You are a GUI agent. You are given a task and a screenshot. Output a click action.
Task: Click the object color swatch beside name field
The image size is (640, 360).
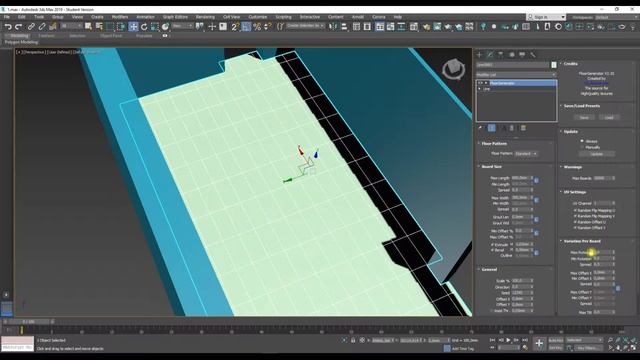point(554,65)
